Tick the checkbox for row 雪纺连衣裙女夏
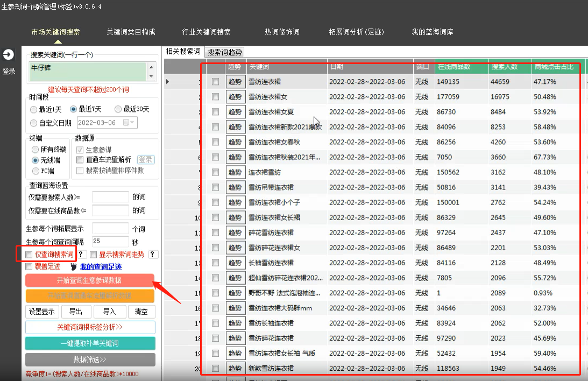Viewport: 588px width, 381px height. point(215,112)
